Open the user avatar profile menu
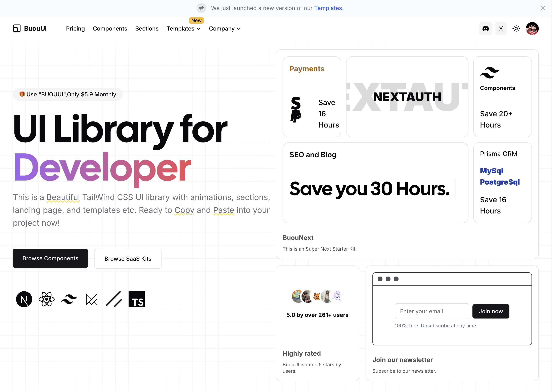552x392 pixels. coord(532,29)
